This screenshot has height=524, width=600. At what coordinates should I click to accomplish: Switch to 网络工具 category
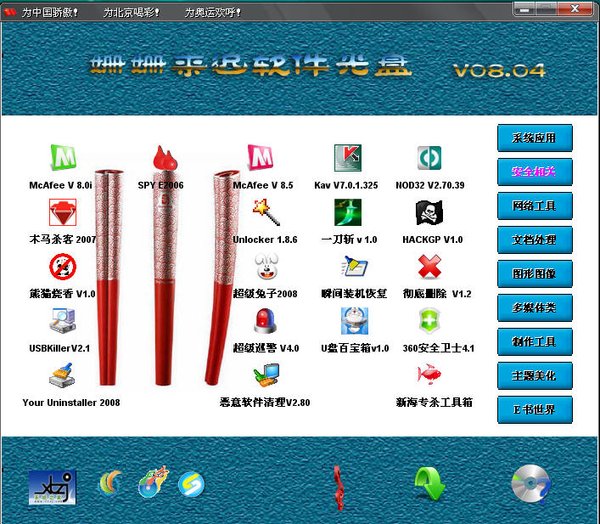click(535, 206)
